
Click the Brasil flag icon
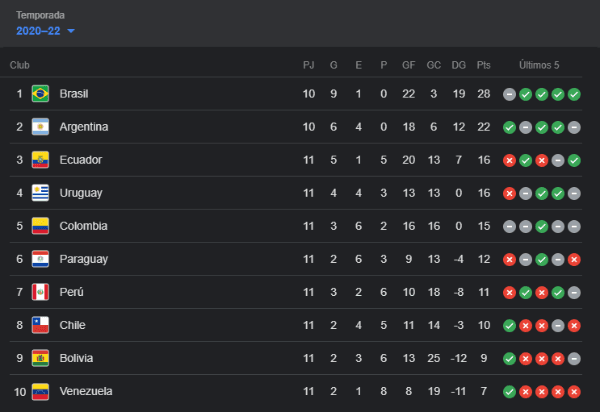click(40, 94)
